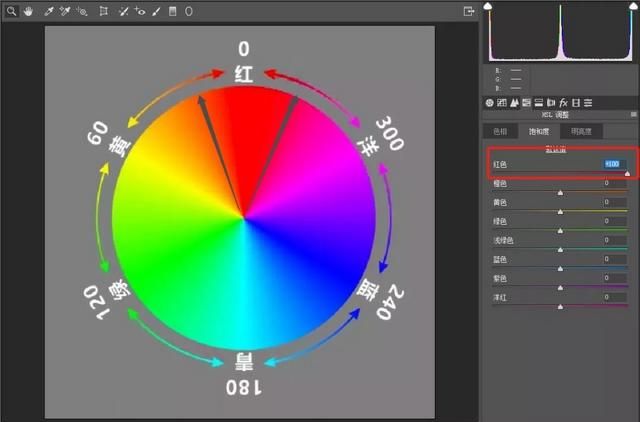Open the HSL panel flyout menu
640x422 pixels.
click(x=633, y=115)
